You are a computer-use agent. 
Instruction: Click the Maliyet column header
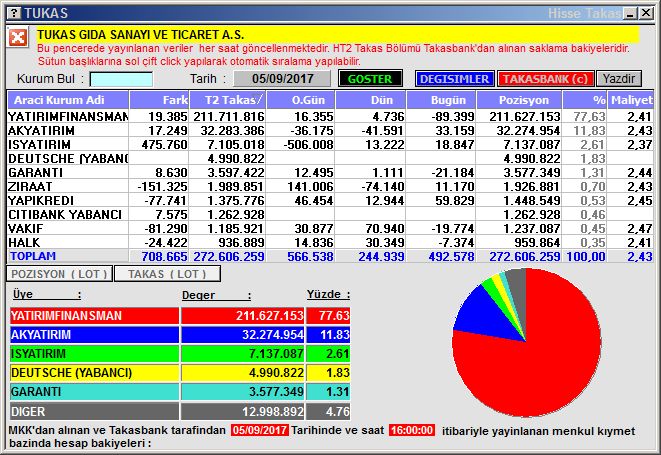tap(631, 100)
